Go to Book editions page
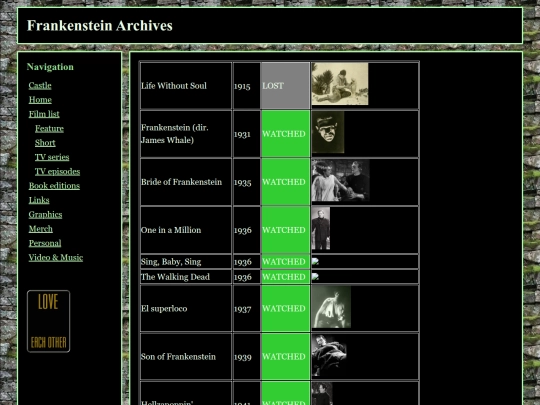The width and height of the screenshot is (540, 405). 54,186
